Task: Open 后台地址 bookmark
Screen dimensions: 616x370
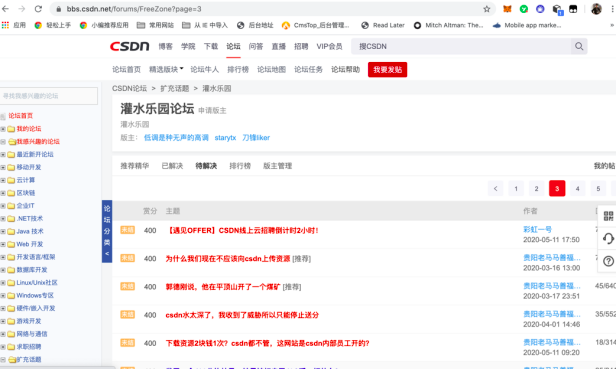Action: click(x=255, y=25)
